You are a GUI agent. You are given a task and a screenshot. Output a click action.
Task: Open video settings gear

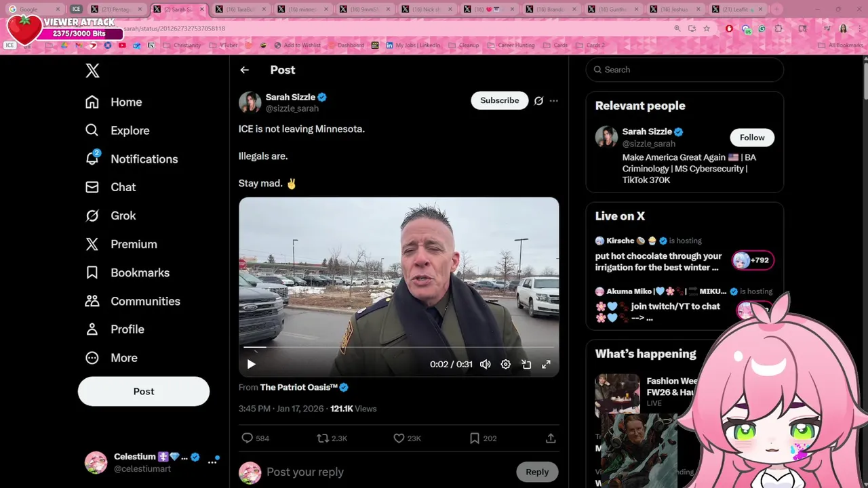pyautogui.click(x=506, y=364)
